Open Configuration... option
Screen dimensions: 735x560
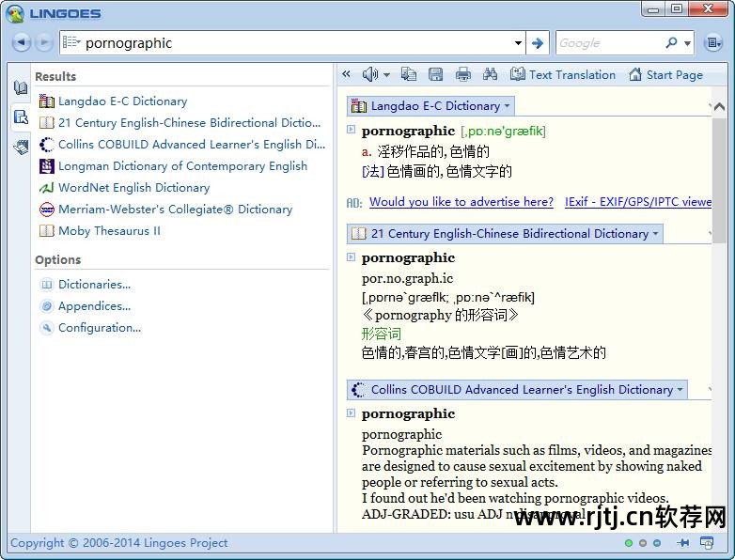pyautogui.click(x=100, y=328)
